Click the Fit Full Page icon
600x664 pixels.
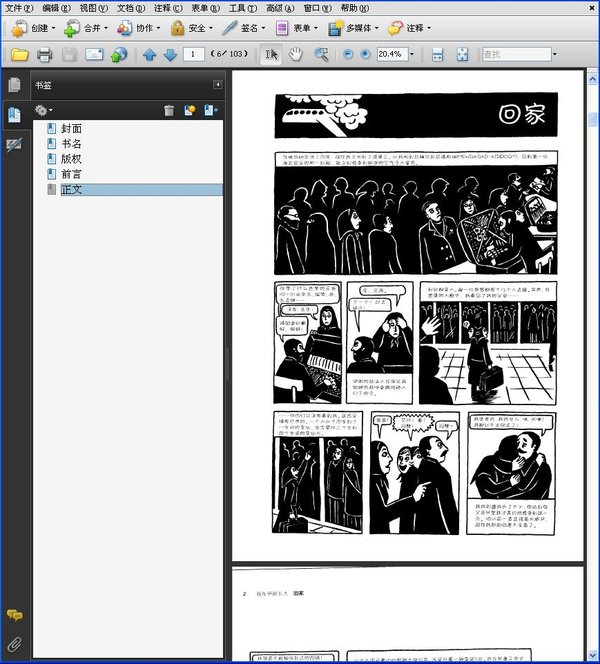coord(462,54)
